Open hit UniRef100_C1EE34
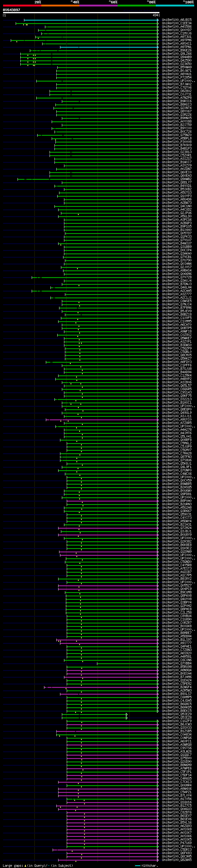Viewport: 197px width, 868px height. pyautogui.click(x=177, y=23)
